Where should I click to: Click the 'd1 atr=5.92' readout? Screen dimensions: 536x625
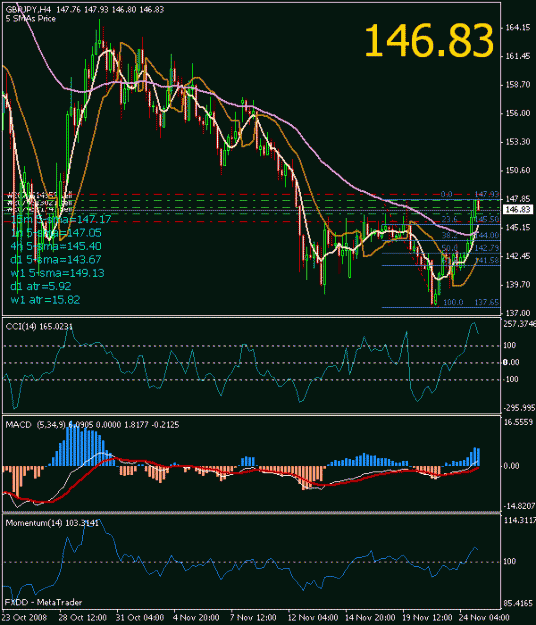41,286
